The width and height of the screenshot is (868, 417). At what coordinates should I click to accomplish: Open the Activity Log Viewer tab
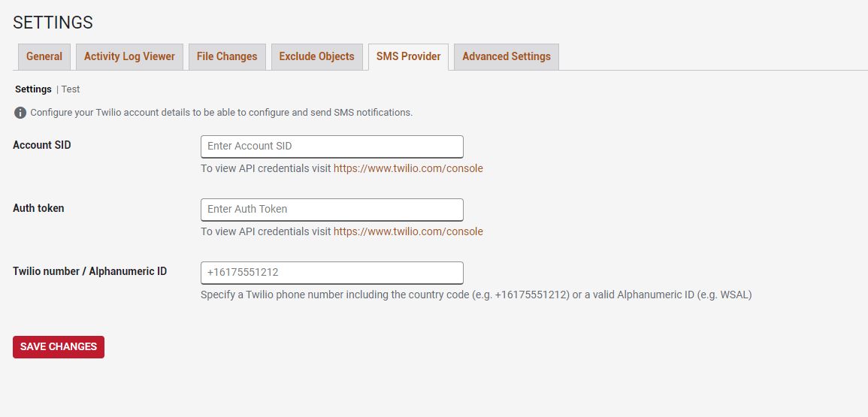tap(129, 56)
